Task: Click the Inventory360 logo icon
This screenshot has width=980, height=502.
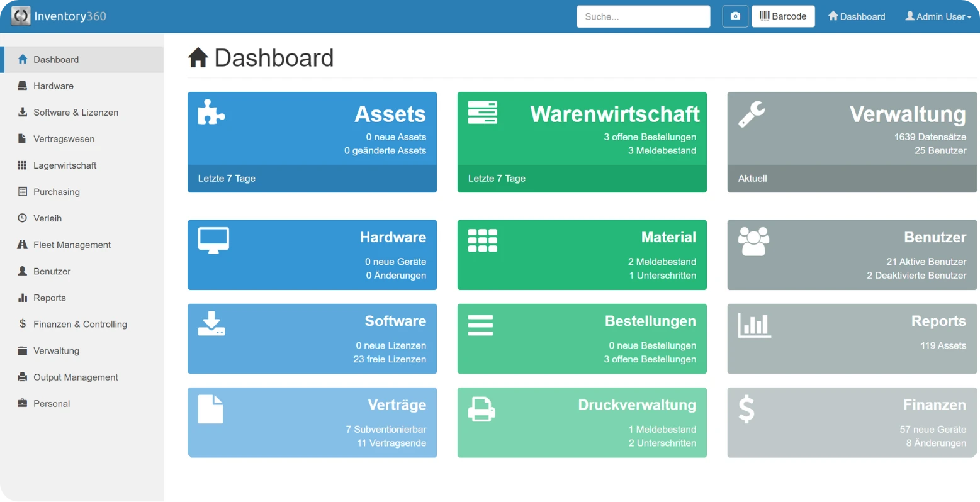Action: (x=21, y=16)
